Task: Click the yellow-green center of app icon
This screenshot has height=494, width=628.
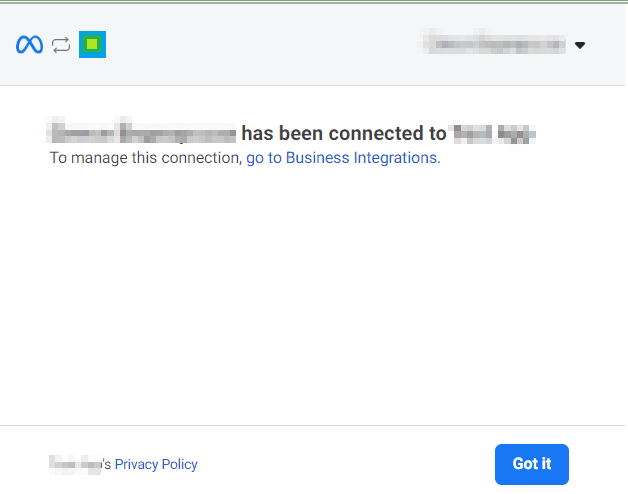Action: [93, 44]
